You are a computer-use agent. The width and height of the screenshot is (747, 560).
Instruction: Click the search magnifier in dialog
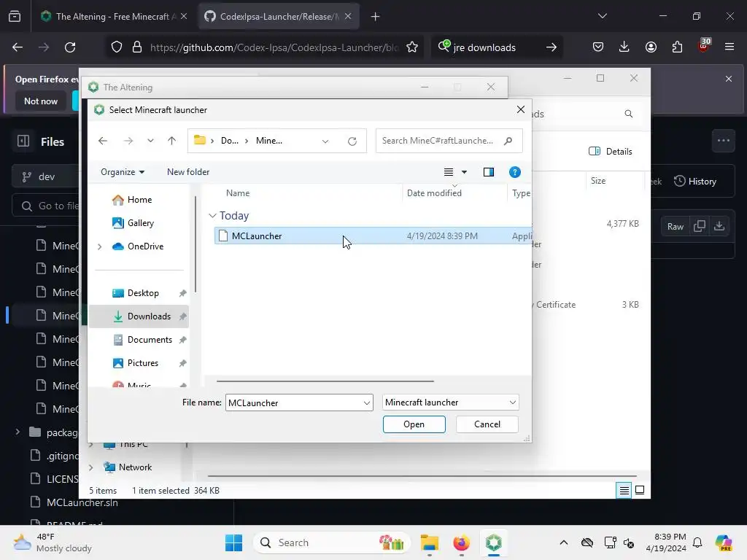pyautogui.click(x=508, y=141)
